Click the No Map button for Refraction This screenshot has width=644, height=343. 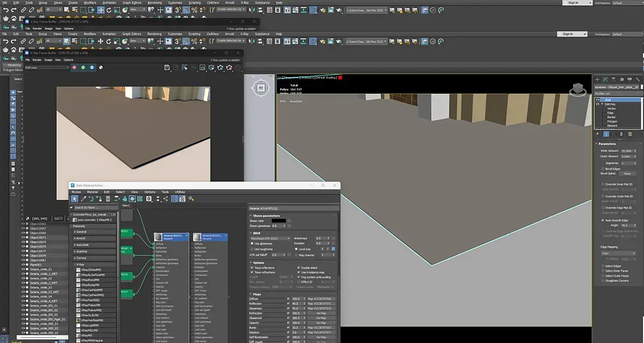tap(321, 314)
